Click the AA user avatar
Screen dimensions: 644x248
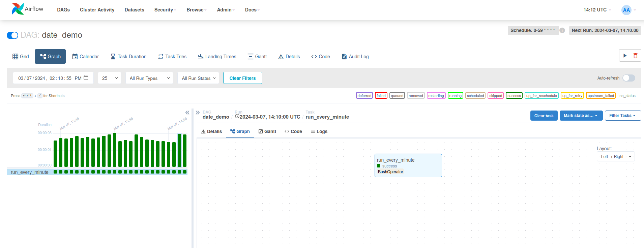pos(626,10)
